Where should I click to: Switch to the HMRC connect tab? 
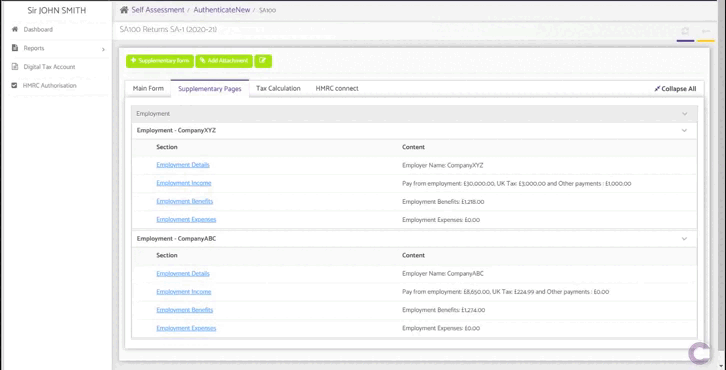pos(337,88)
